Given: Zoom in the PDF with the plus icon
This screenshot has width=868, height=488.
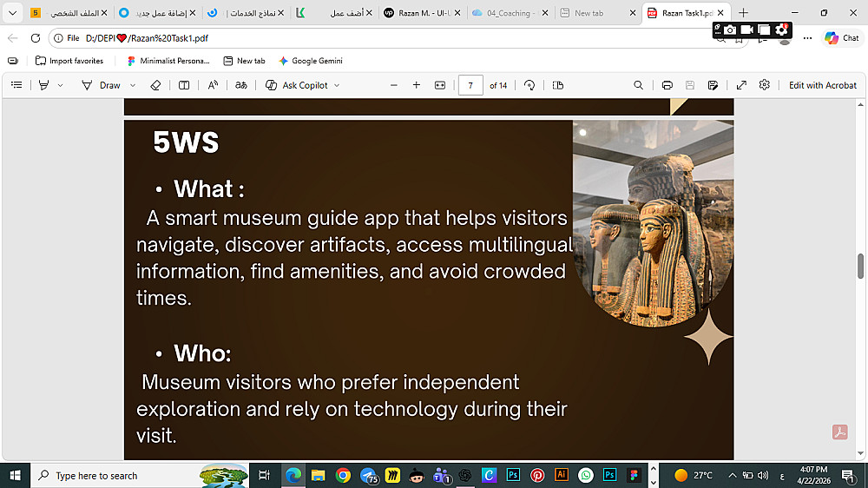Looking at the screenshot, I should pos(417,85).
